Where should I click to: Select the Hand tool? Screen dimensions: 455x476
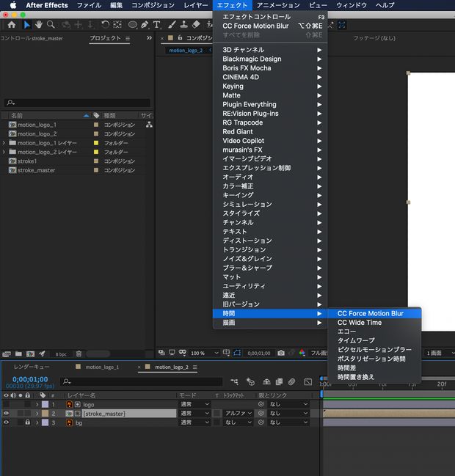(x=39, y=25)
